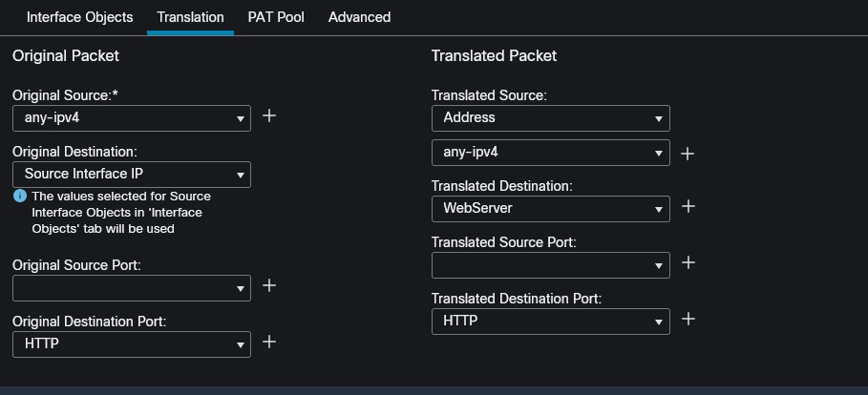Open Translated Destination Port HTTP dropdown
Screen dimensions: 868x395
tap(550, 322)
